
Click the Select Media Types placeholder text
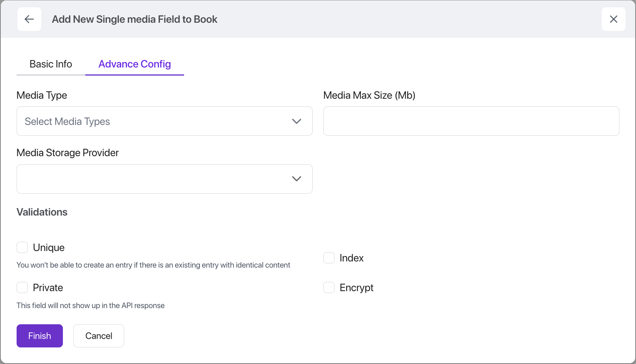68,121
